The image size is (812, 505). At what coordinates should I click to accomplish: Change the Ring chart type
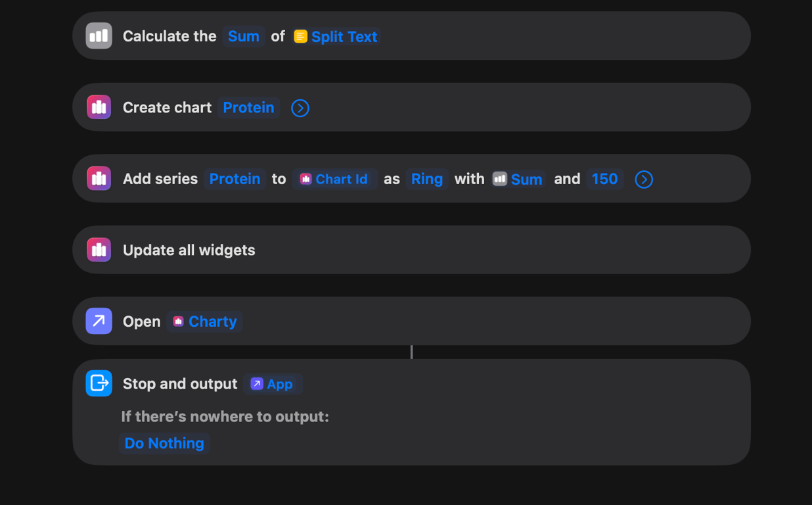click(x=426, y=180)
